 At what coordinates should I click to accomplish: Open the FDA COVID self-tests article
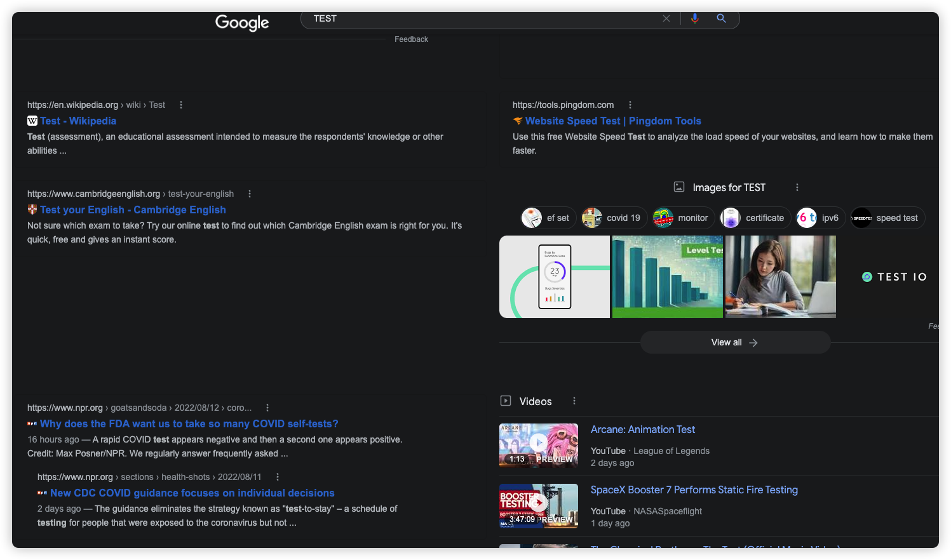189,423
